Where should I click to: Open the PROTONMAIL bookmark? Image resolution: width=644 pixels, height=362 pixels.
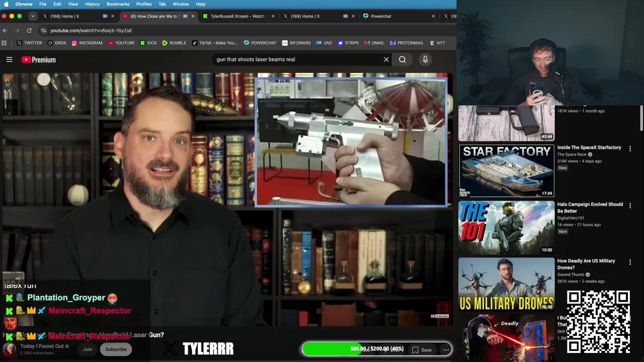tap(407, 43)
